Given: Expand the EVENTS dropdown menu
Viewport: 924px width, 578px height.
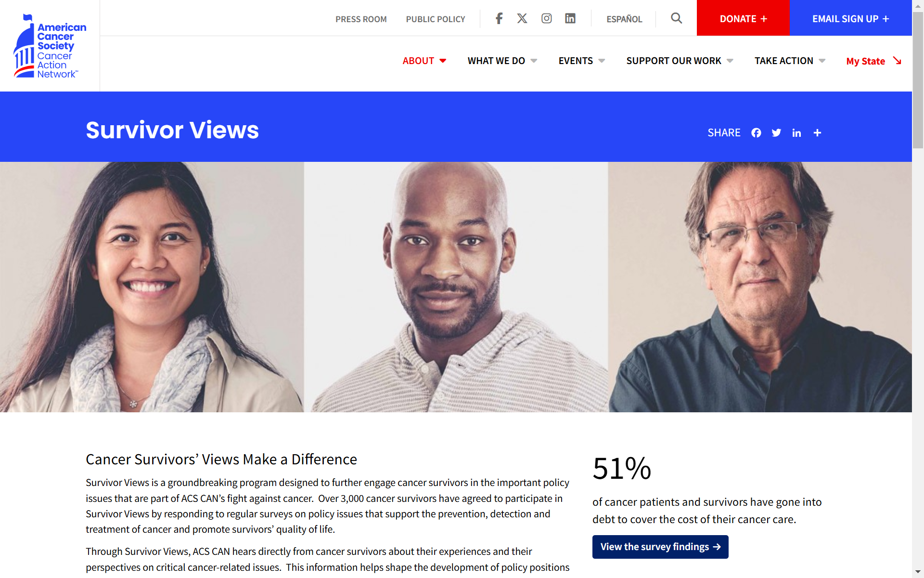Looking at the screenshot, I should 582,61.
